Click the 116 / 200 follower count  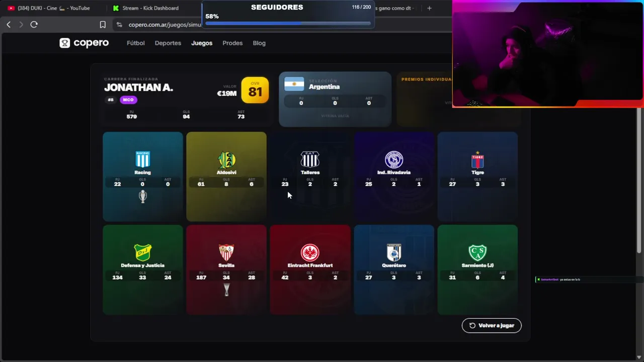tap(361, 7)
